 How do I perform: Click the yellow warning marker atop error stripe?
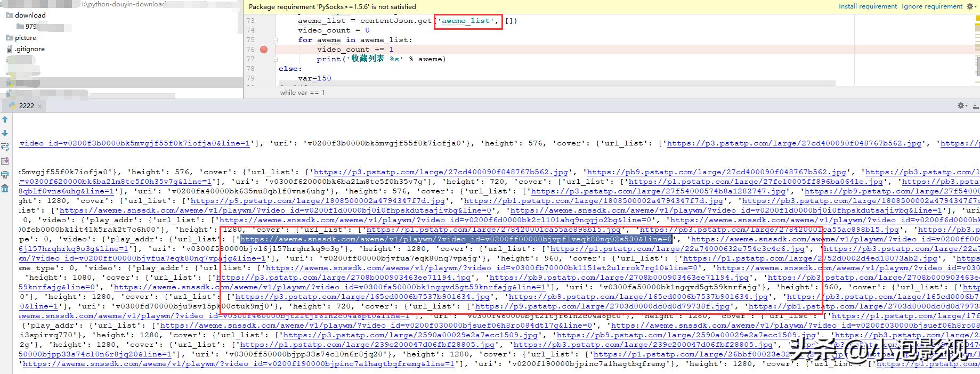[x=977, y=18]
